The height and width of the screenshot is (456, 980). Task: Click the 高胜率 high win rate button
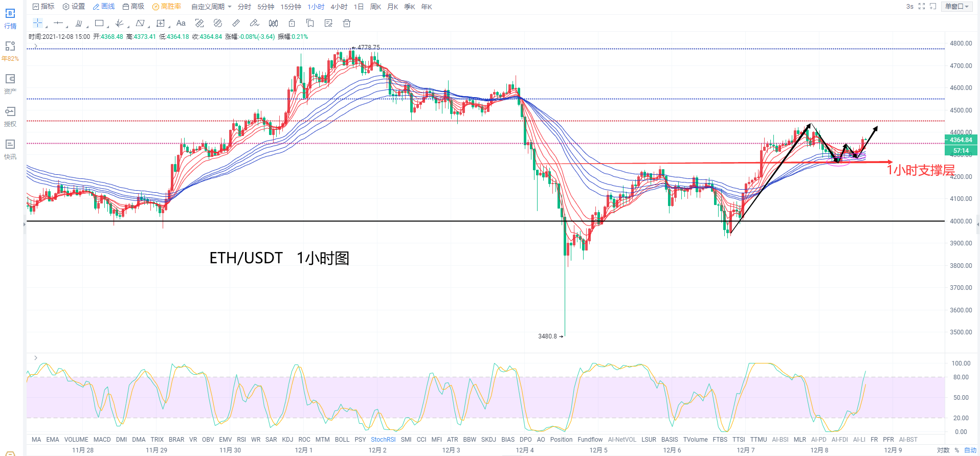tap(167, 7)
